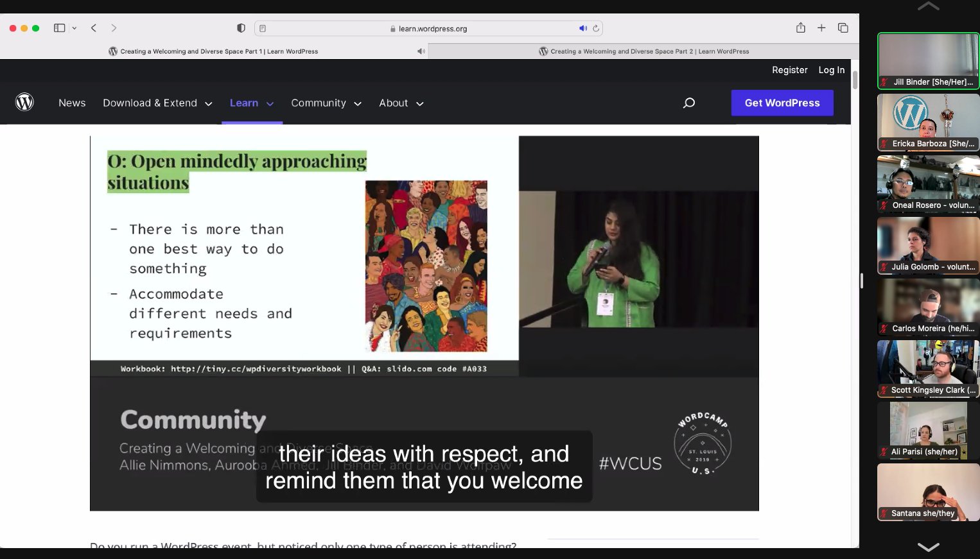Expand the Download & Extend menu
Viewport: 980px width, 559px height.
click(157, 103)
